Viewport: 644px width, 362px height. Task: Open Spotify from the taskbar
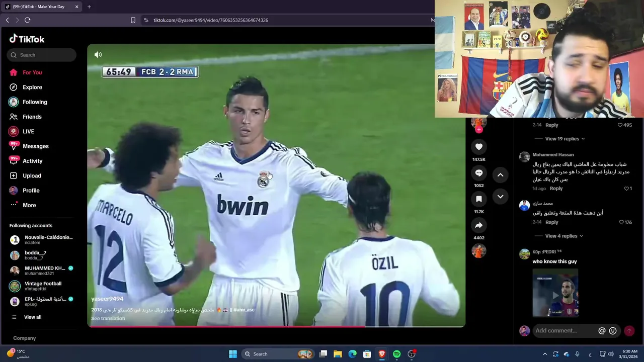click(x=396, y=354)
